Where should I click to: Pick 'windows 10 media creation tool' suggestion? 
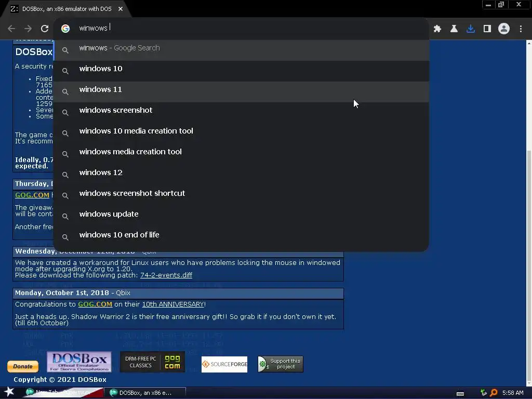point(242,134)
